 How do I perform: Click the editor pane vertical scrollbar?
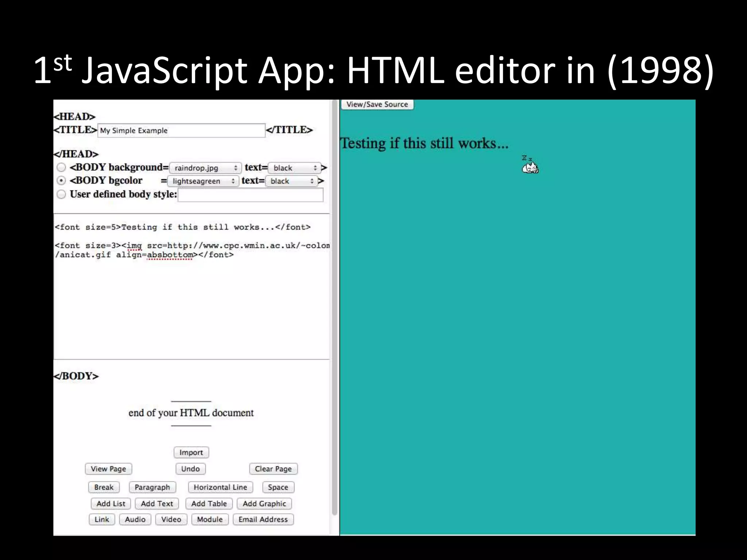334,307
